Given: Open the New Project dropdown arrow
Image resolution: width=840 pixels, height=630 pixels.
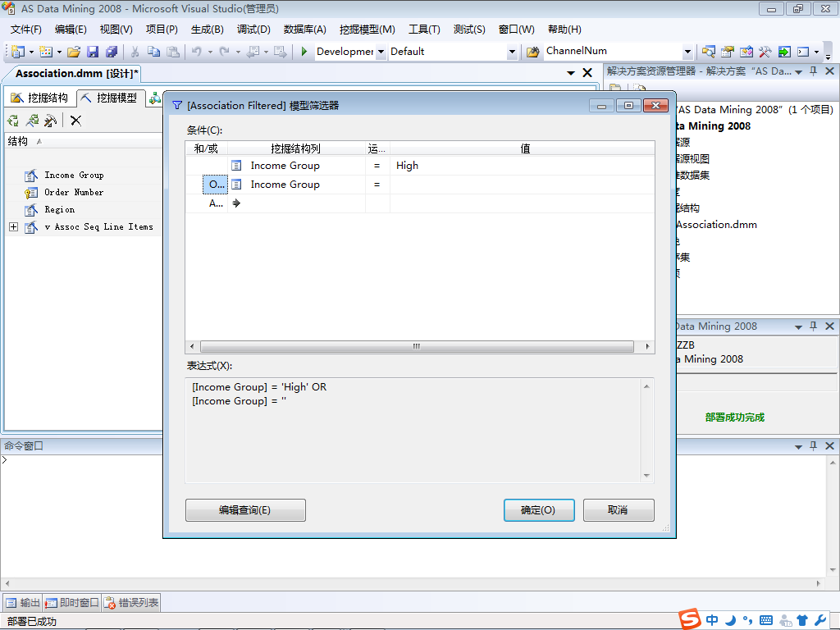Looking at the screenshot, I should (x=32, y=52).
